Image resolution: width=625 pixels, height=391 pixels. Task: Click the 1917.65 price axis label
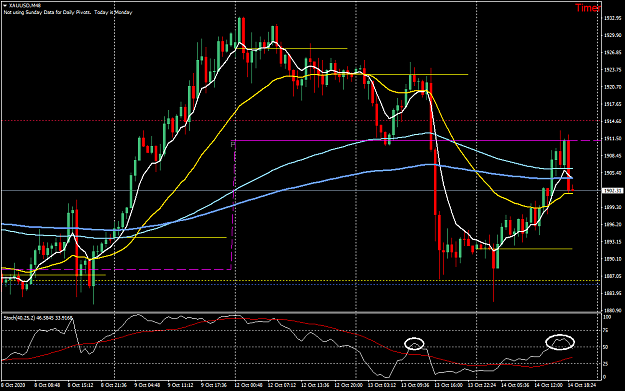click(x=613, y=104)
